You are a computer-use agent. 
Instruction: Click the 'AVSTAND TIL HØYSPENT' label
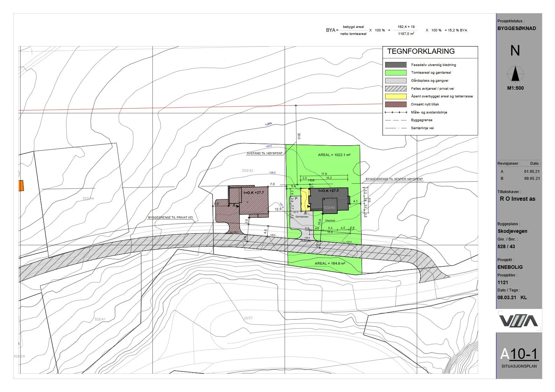point(265,153)
